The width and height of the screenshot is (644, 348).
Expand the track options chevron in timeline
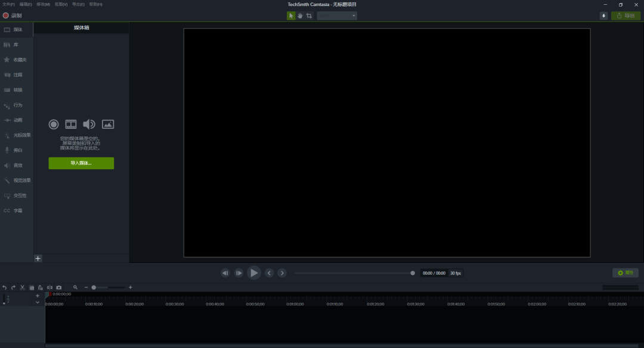[x=38, y=303]
